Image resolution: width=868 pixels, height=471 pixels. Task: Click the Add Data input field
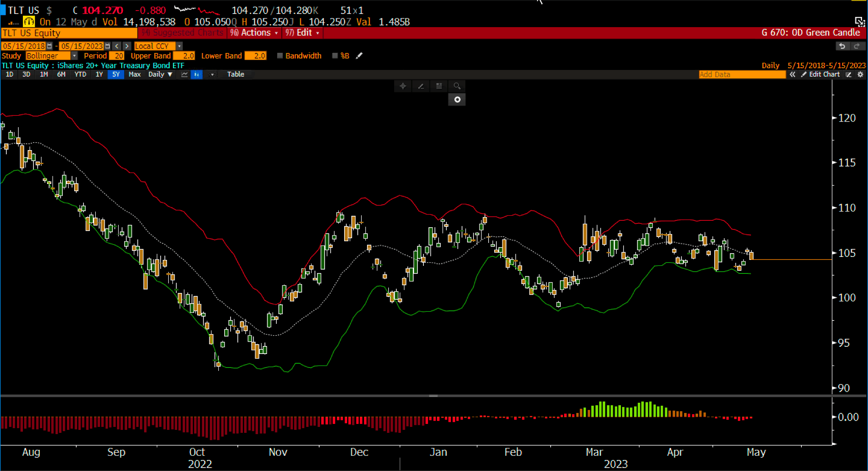tap(742, 74)
